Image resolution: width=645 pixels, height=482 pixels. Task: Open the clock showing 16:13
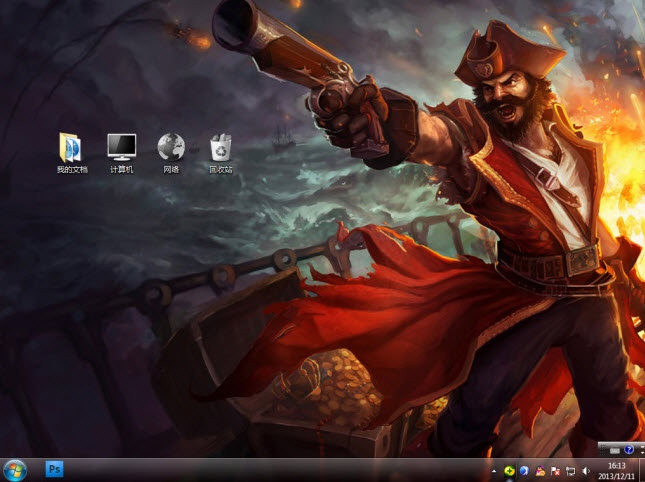[616, 471]
